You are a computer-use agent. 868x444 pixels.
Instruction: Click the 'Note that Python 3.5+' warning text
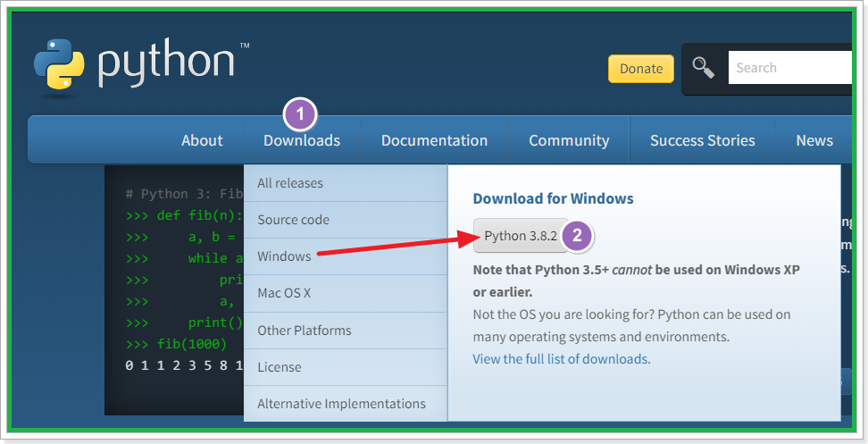pos(636,281)
